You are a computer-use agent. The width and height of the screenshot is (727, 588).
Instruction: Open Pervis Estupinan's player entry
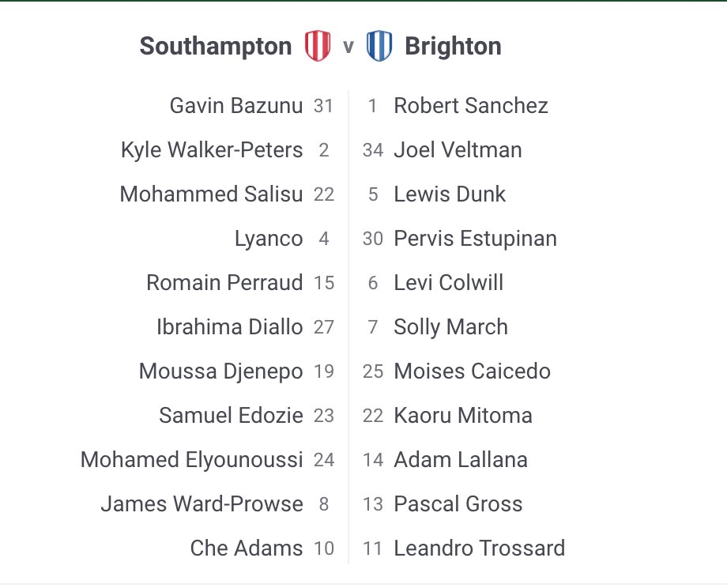pos(475,239)
